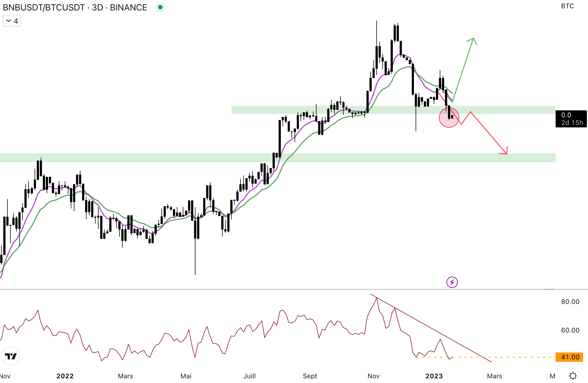Open the BTC currency selector
Image resolution: width=588 pixels, height=383 pixels.
(x=567, y=6)
